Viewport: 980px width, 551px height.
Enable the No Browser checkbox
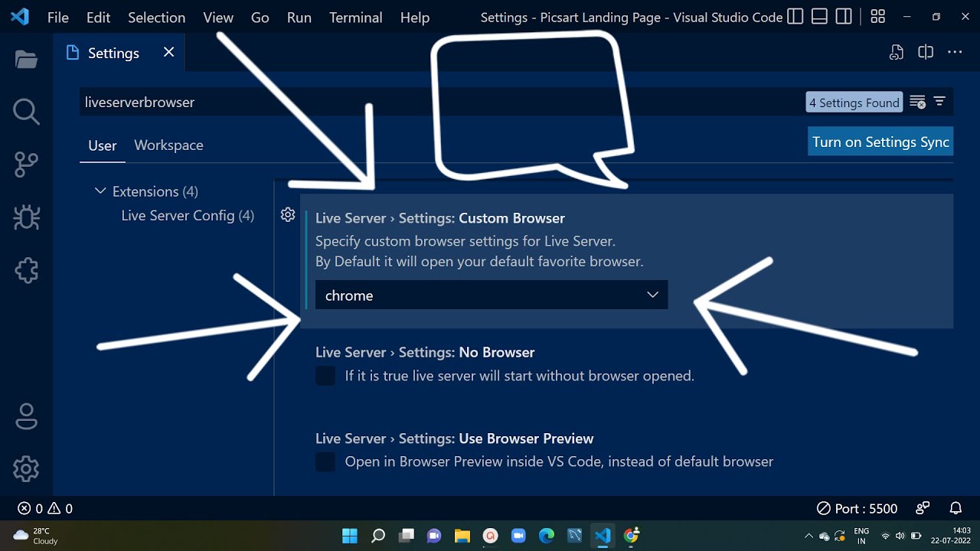[325, 376]
